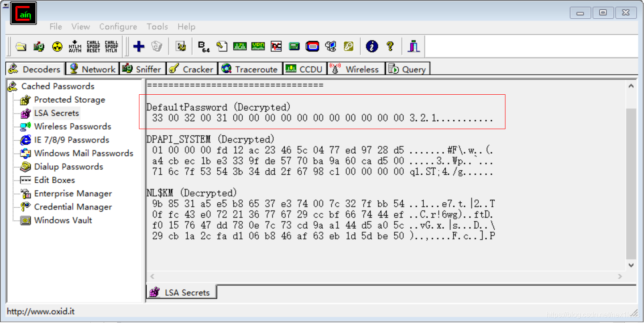
Task: Click the horizontal scrollbar right arrow
Action: coord(620,277)
